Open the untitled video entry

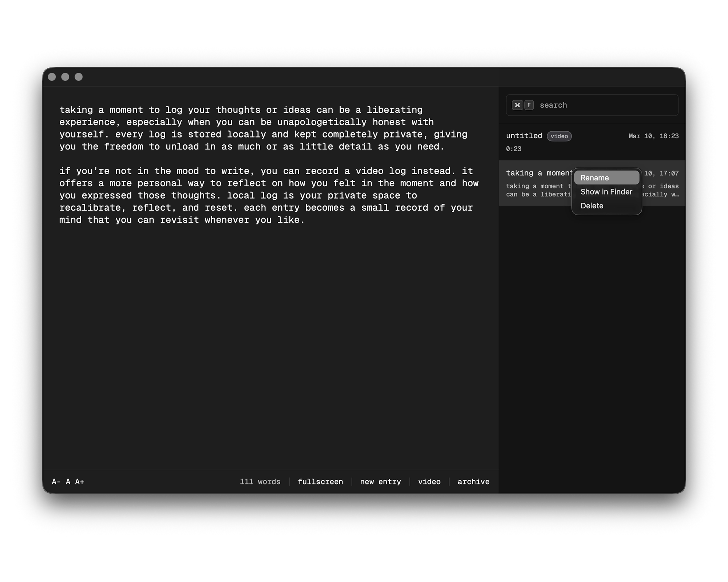point(524,136)
